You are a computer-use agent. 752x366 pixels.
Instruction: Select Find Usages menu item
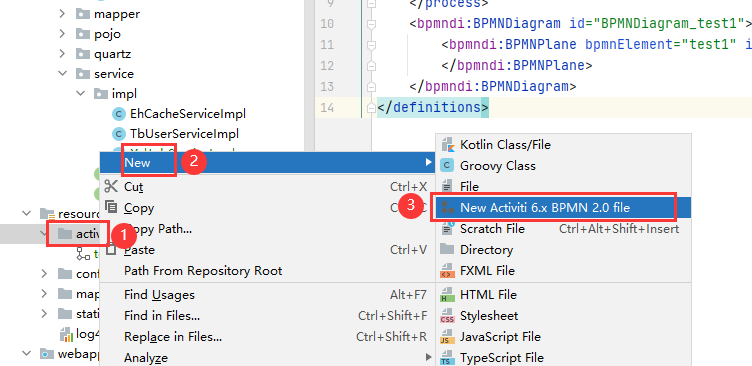(268, 295)
